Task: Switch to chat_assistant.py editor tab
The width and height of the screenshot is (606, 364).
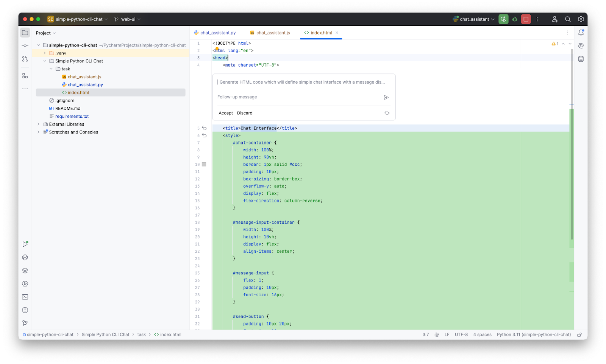Action: pos(215,33)
